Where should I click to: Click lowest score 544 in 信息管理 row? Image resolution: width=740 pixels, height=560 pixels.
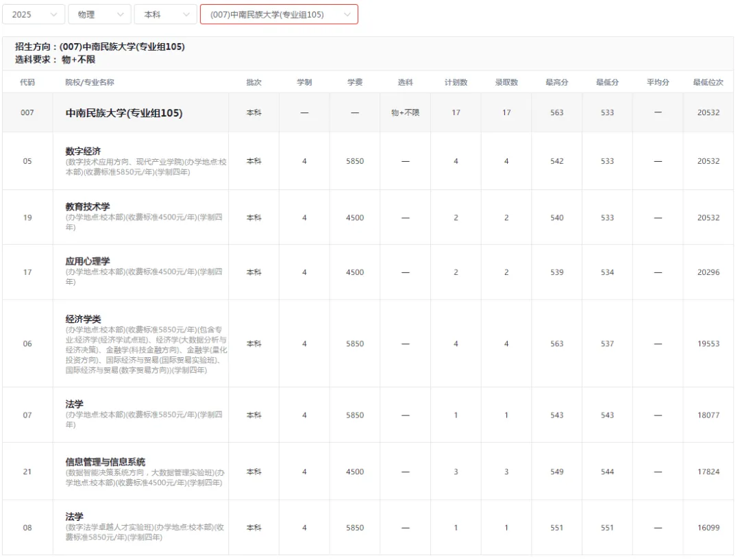(x=607, y=472)
